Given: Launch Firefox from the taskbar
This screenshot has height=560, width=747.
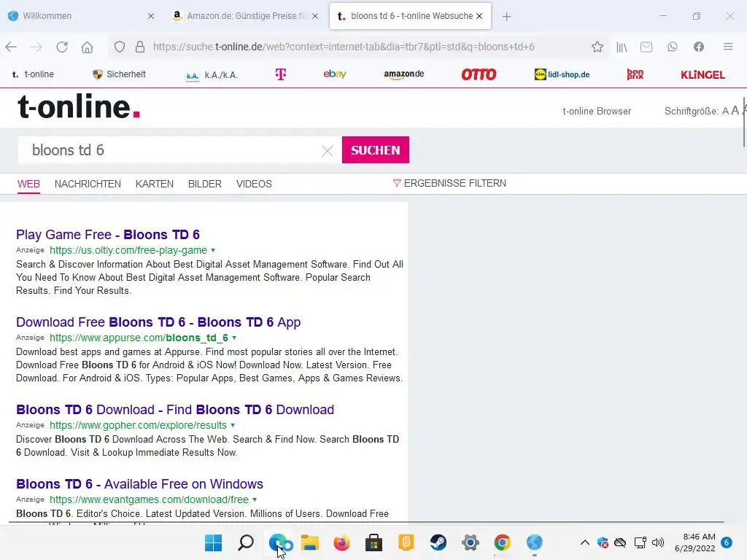Looking at the screenshot, I should 341,542.
